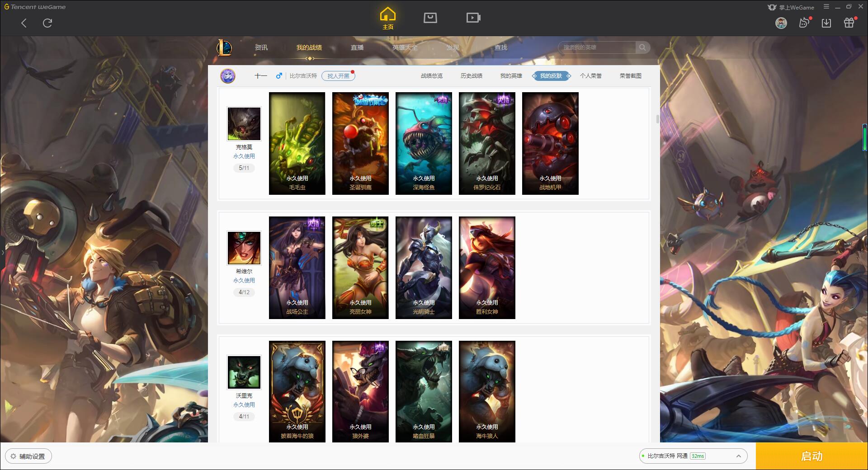Viewport: 868px width, 470px height.
Task: Open the 直播 tab
Action: pos(357,47)
